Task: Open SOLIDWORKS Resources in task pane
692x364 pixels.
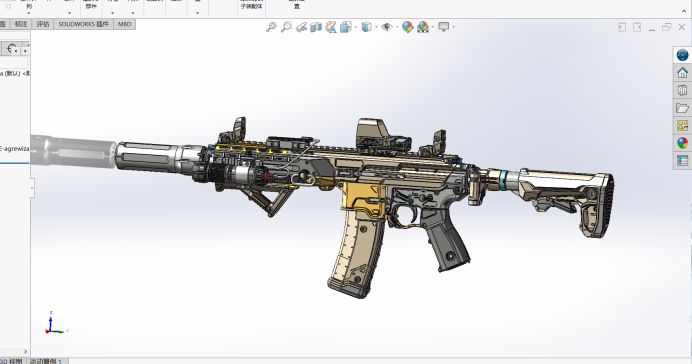Action: [x=682, y=55]
